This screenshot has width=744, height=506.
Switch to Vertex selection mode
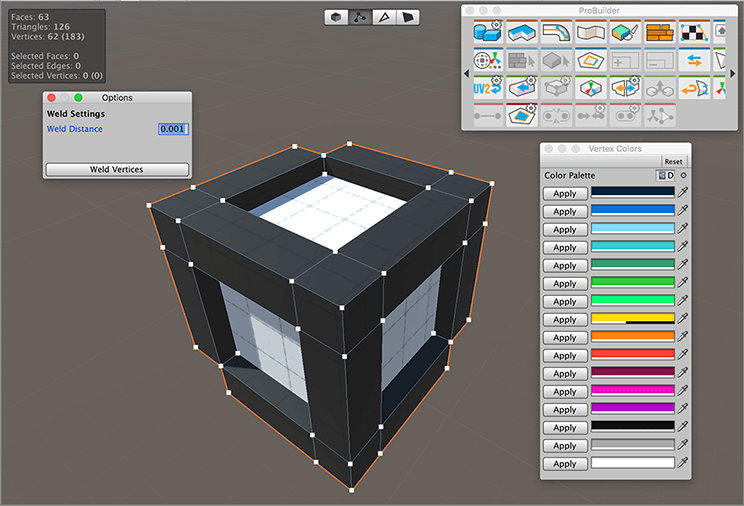click(360, 18)
